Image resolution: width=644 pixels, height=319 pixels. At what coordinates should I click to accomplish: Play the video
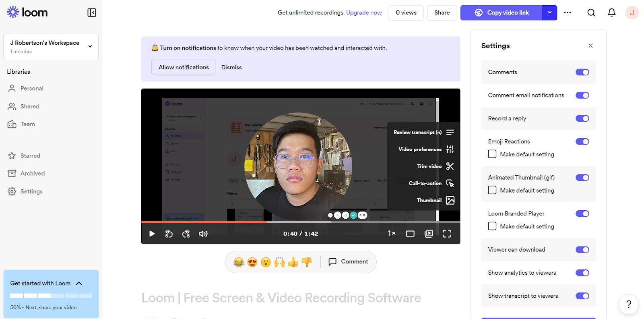(x=152, y=234)
